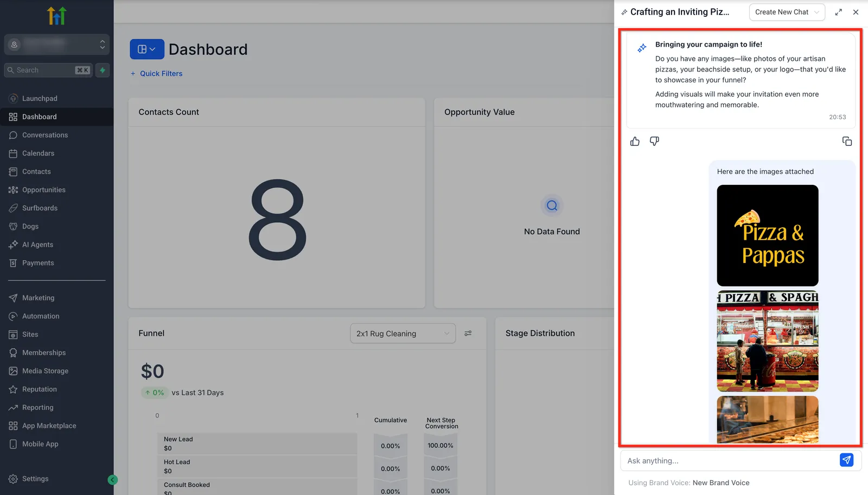The height and width of the screenshot is (495, 868).
Task: Click the green lightning quick actions icon
Action: click(x=103, y=70)
